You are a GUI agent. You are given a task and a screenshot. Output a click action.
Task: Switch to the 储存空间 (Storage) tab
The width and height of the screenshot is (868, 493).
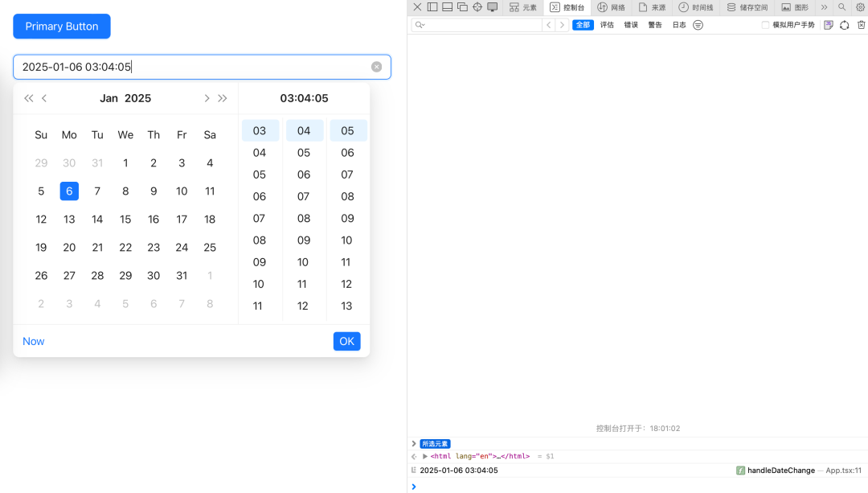point(747,7)
